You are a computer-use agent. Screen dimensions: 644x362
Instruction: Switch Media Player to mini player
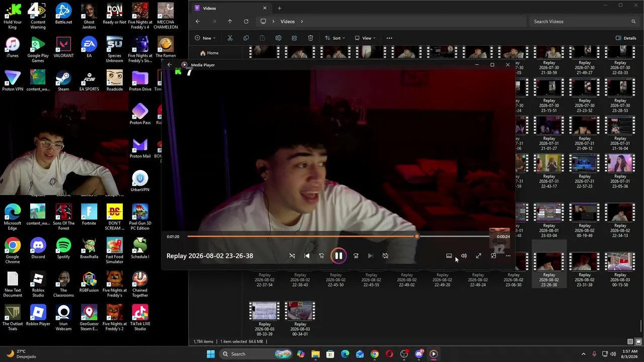point(493,256)
